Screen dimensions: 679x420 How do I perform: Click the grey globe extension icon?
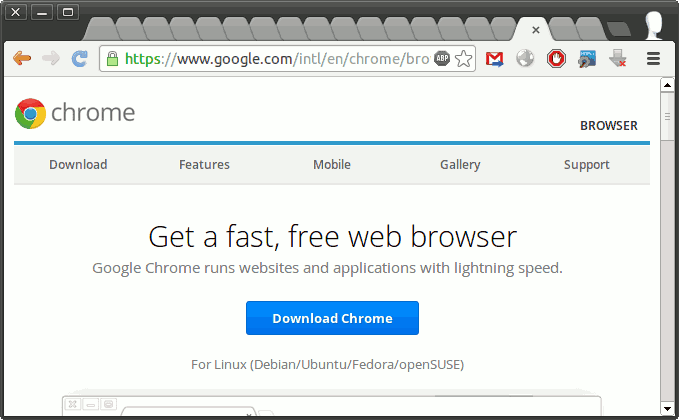click(x=525, y=59)
